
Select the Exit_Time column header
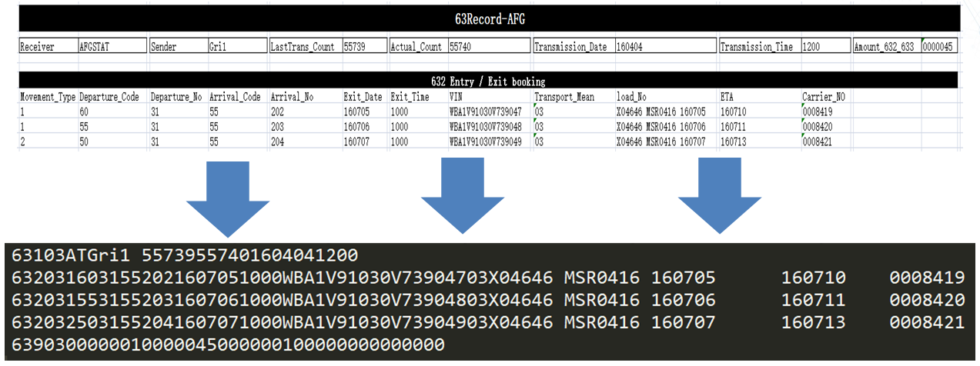[x=418, y=97]
